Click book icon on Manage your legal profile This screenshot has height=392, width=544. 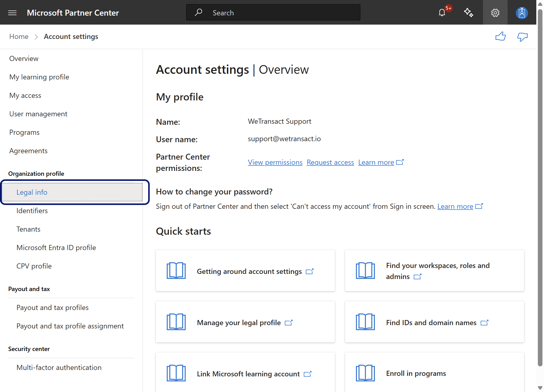[x=176, y=322]
